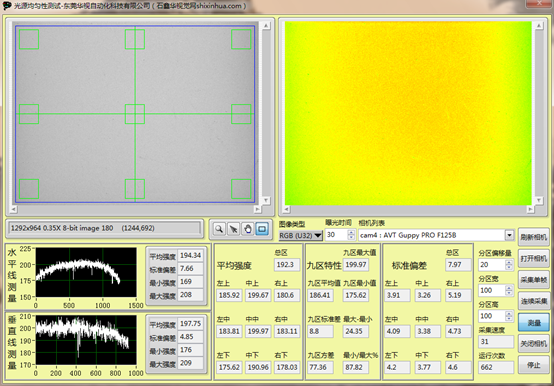Select the zoom magnifier tool

click(219, 229)
